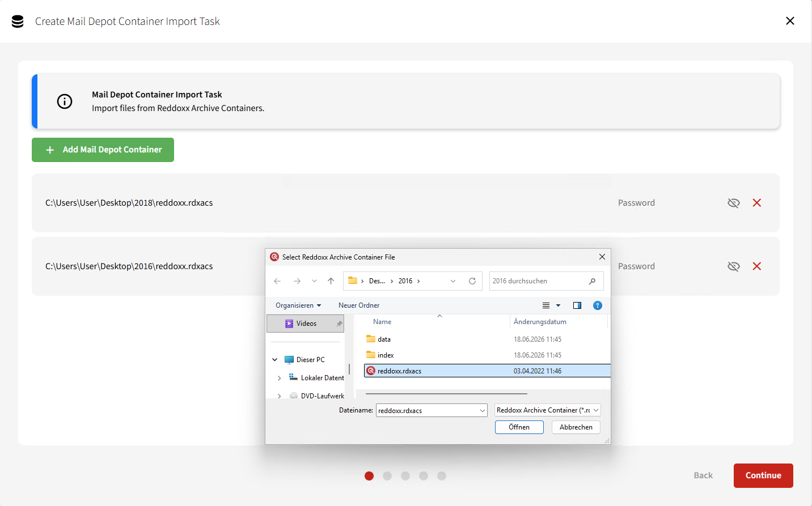The image size is (812, 506).
Task: Click the magnifier icon in the search box
Action: click(x=593, y=281)
